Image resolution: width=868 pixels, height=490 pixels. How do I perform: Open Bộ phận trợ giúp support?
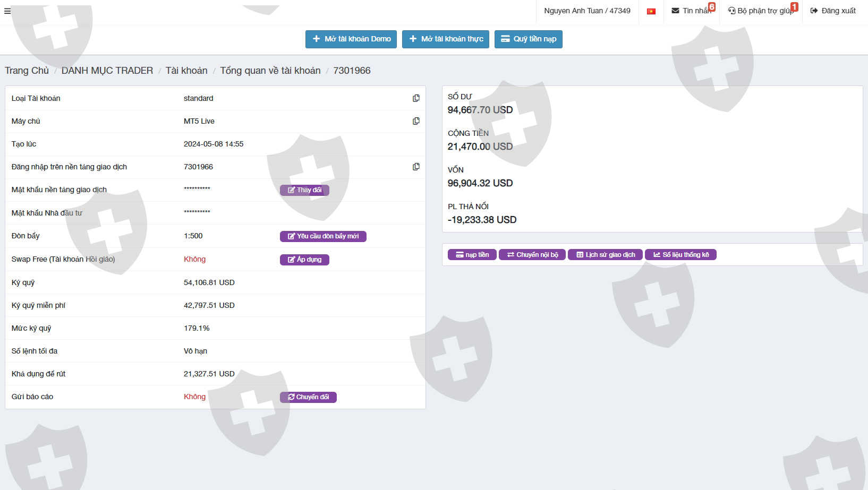coord(761,11)
